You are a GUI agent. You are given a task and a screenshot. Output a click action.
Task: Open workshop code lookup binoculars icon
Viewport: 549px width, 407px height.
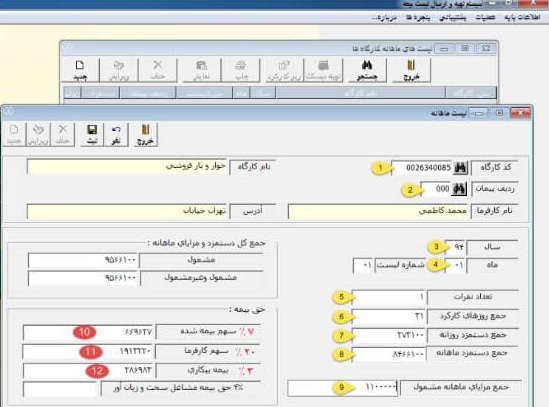(x=460, y=168)
